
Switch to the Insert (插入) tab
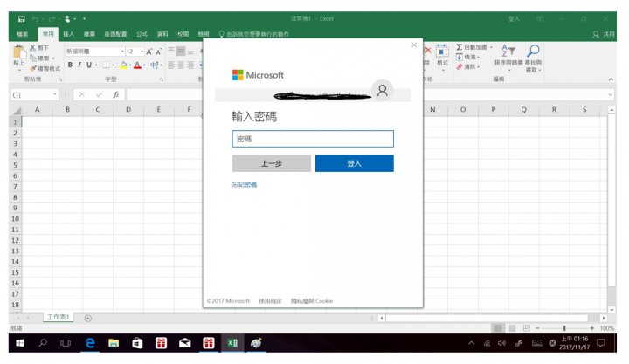[x=69, y=34]
